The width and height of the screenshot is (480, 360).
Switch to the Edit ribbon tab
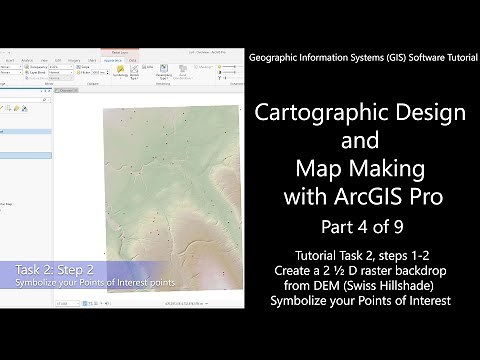(x=58, y=60)
